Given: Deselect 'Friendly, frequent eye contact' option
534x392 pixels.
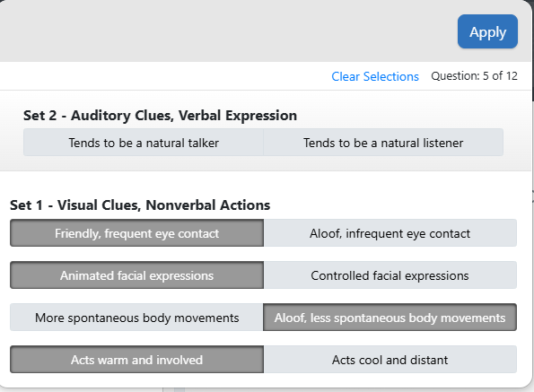Looking at the screenshot, I should [136, 233].
